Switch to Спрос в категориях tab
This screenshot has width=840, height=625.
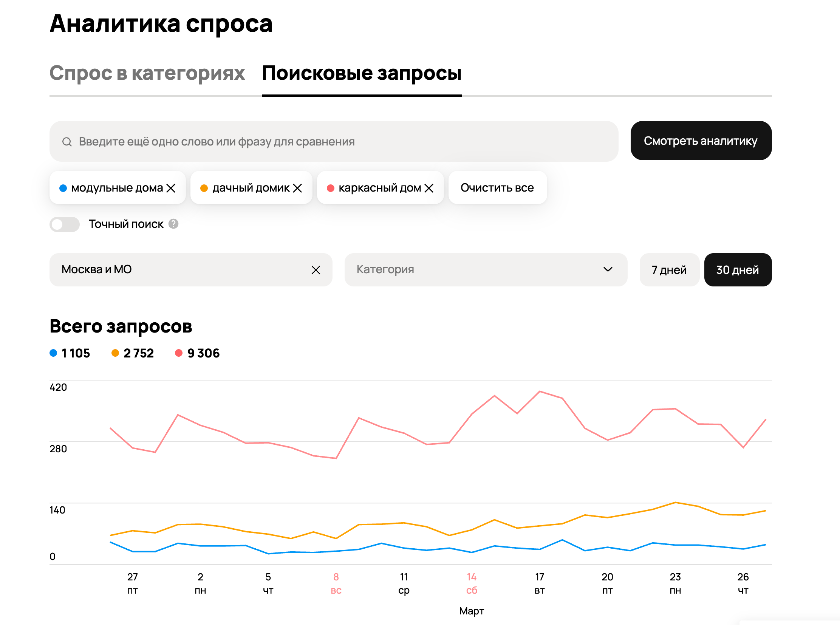(147, 73)
